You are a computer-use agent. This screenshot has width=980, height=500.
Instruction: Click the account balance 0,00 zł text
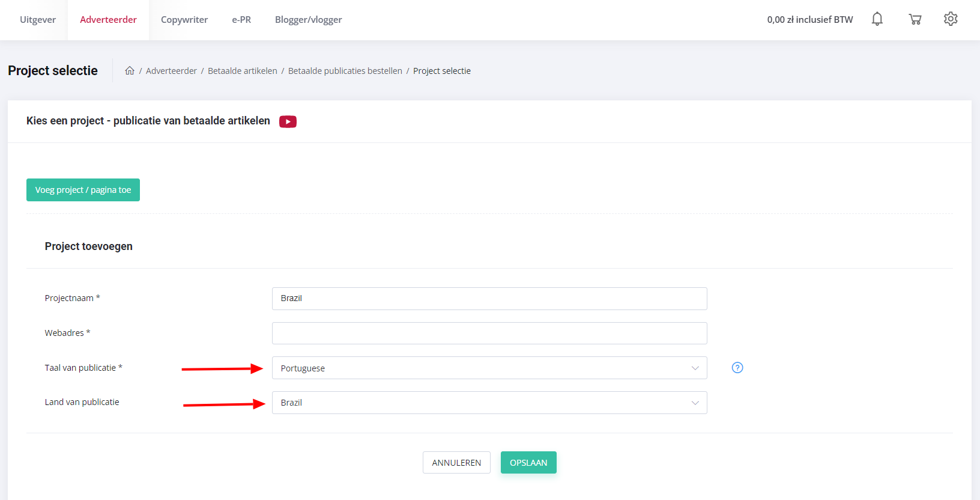tap(809, 20)
